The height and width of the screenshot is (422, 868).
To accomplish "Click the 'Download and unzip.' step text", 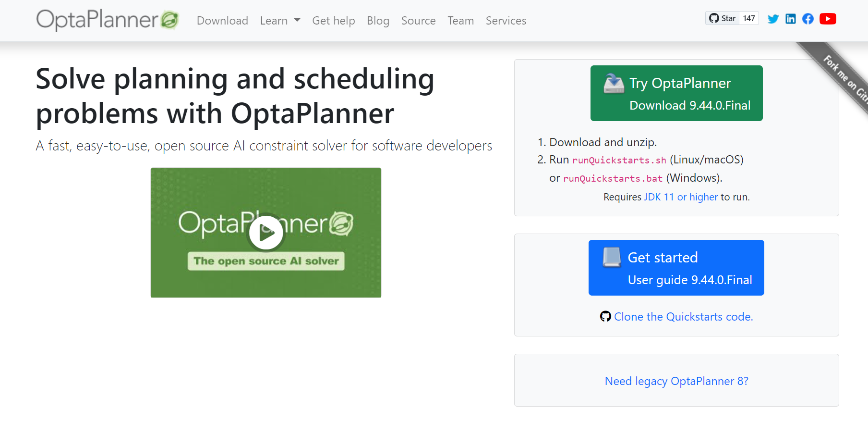I will point(603,142).
